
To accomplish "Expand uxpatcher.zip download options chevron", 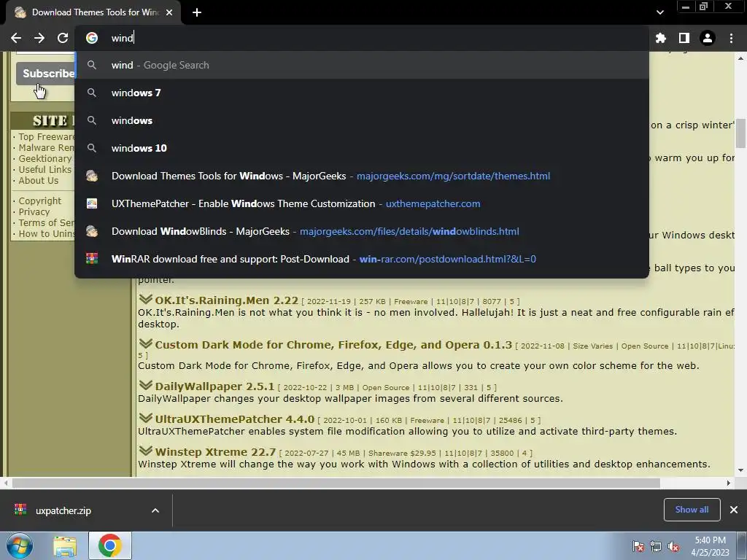I will pyautogui.click(x=155, y=510).
